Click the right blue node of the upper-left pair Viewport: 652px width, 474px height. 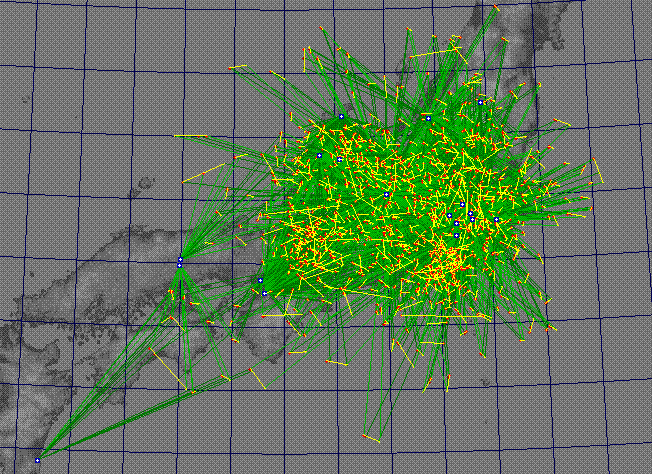[340, 158]
